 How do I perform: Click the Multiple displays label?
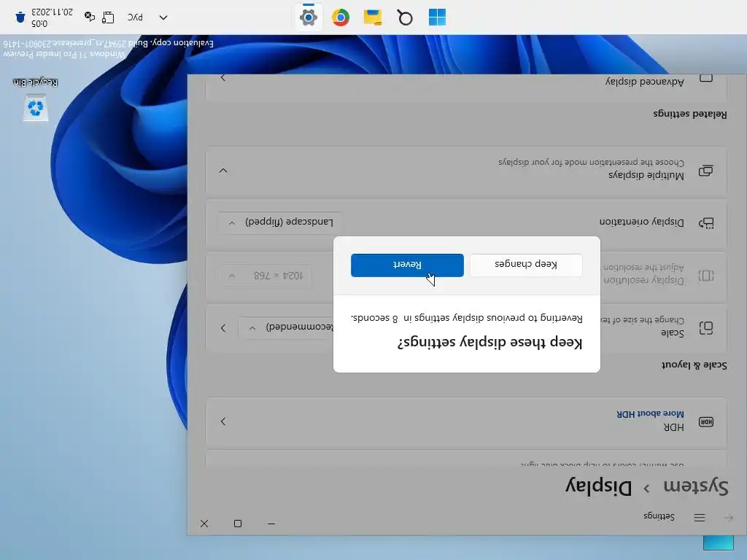pos(646,175)
